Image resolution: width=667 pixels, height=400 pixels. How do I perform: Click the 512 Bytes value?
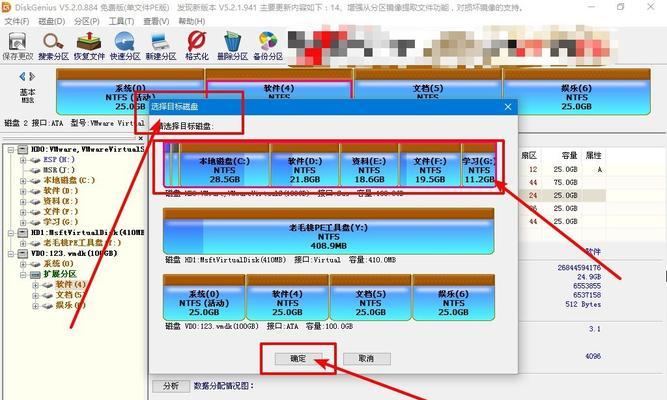pos(583,304)
